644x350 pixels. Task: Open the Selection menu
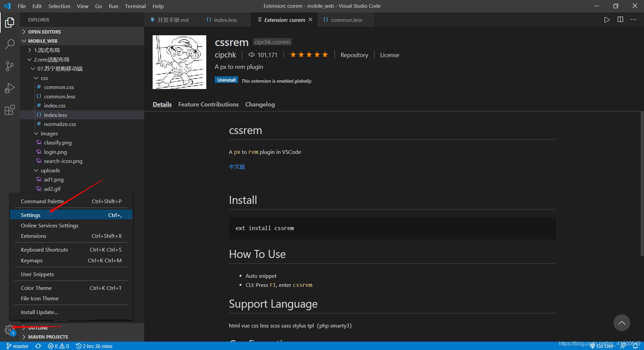pos(59,6)
